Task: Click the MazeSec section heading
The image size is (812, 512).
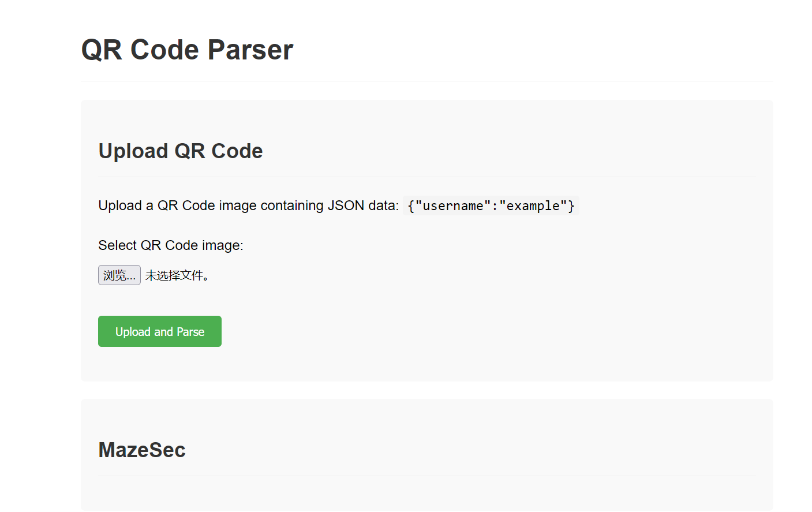Action: coord(142,450)
